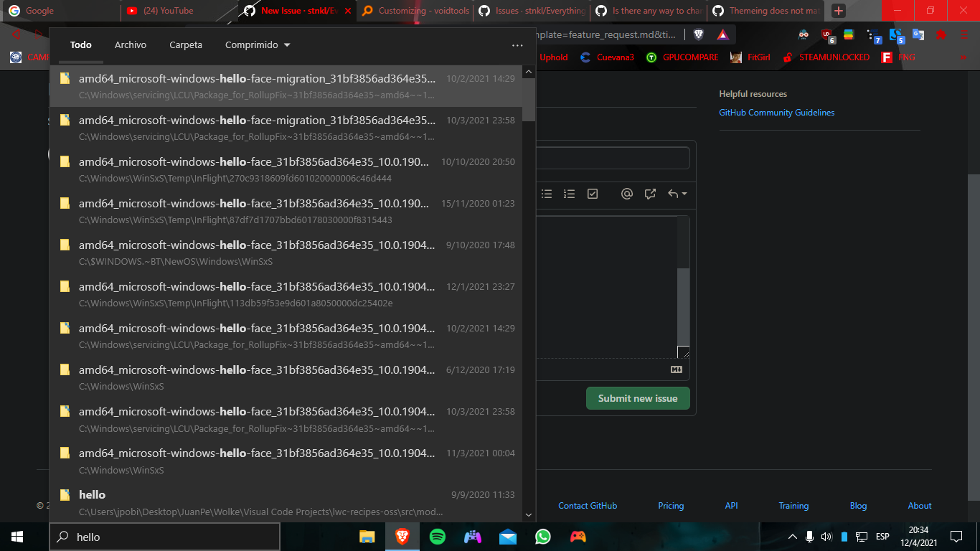This screenshot has height=551, width=980.
Task: Click the Google Translate extension icon
Action: (x=918, y=34)
